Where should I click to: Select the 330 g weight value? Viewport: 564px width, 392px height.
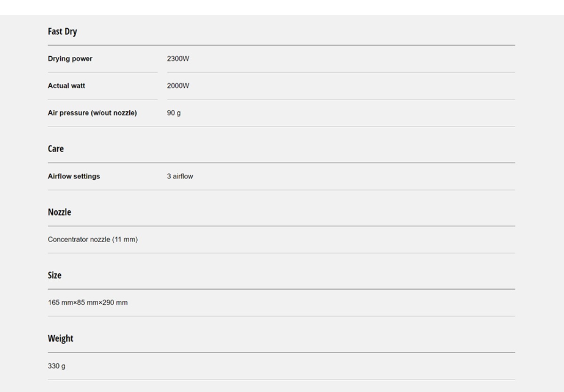coord(56,366)
